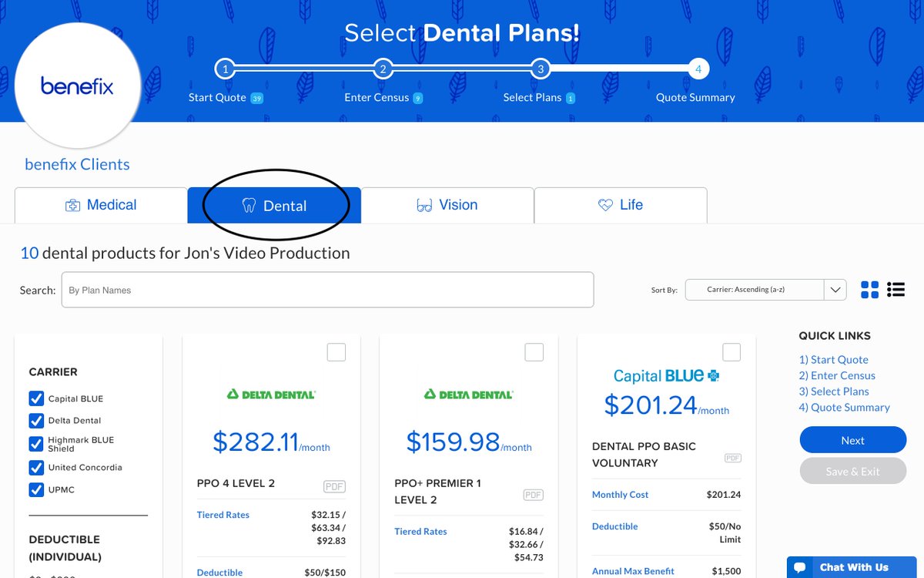Image resolution: width=924 pixels, height=578 pixels.
Task: Click Tiered Rates on PPO 4 Level 2
Action: tap(223, 515)
